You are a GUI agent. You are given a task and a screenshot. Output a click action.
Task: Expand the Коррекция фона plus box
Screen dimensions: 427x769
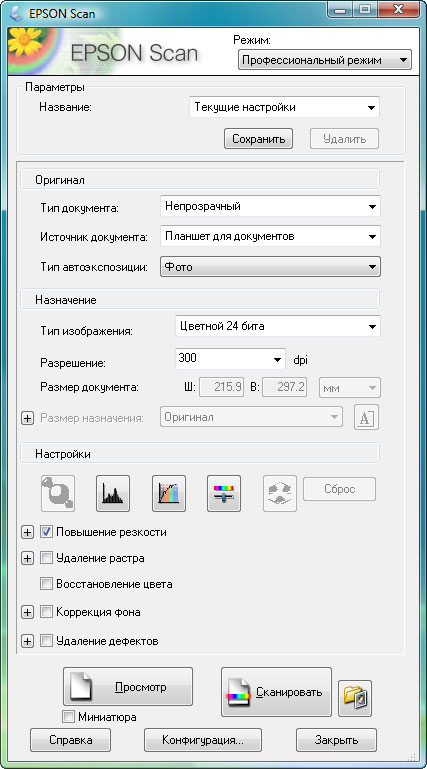[x=28, y=612]
